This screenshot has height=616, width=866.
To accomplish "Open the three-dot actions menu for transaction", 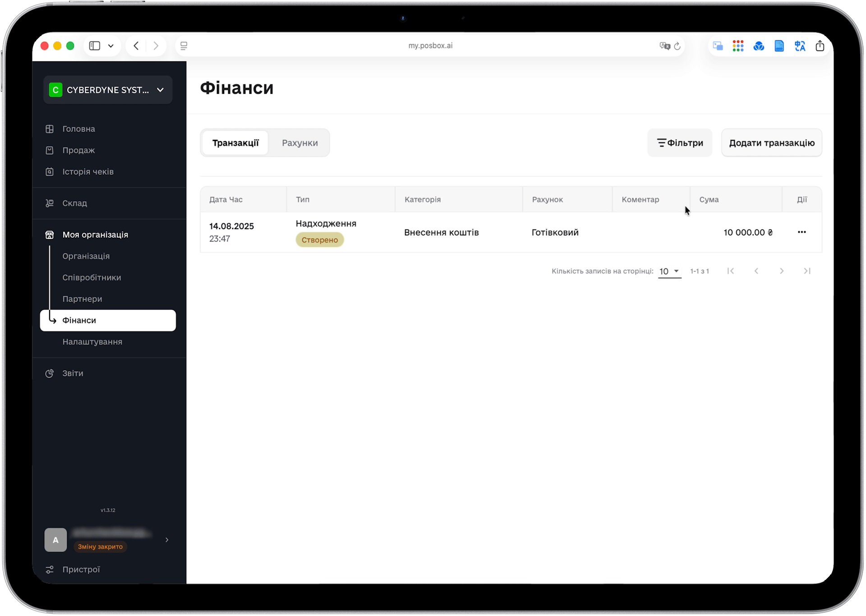I will tap(802, 232).
